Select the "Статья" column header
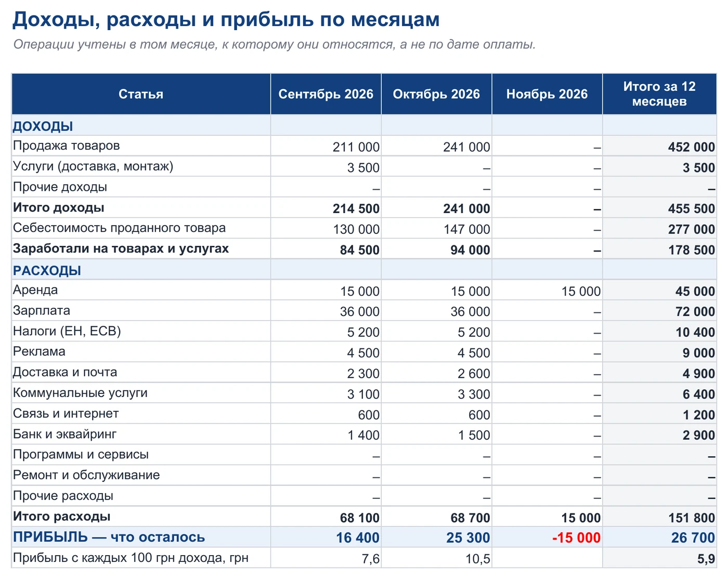This screenshot has width=728, height=579. [141, 94]
